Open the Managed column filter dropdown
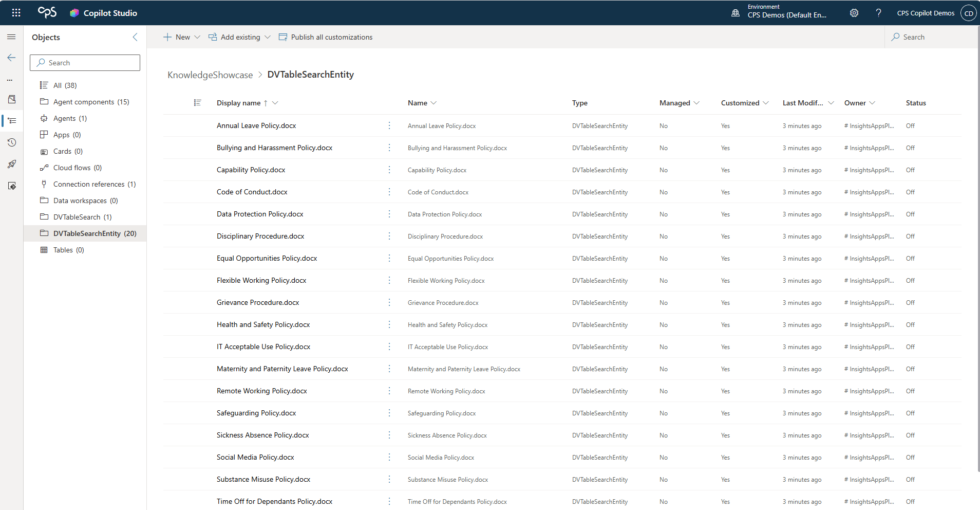This screenshot has width=980, height=510. tap(696, 103)
